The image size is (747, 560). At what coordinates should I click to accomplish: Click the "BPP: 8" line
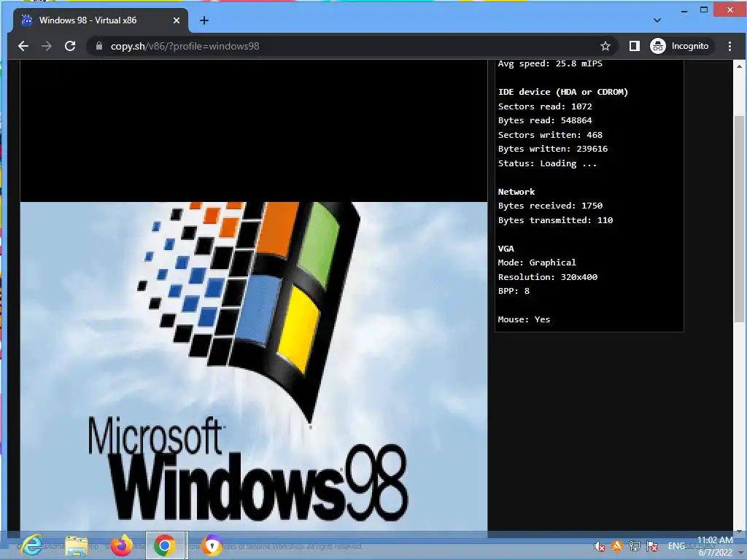(x=514, y=291)
